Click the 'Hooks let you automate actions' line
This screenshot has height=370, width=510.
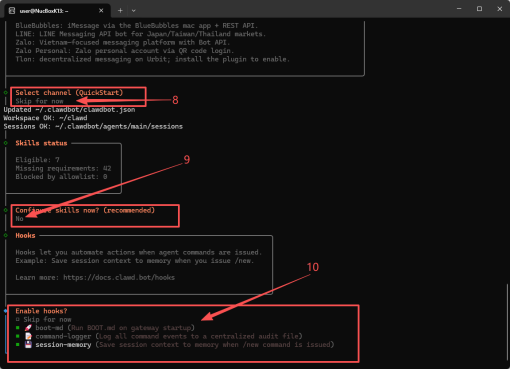coord(139,252)
